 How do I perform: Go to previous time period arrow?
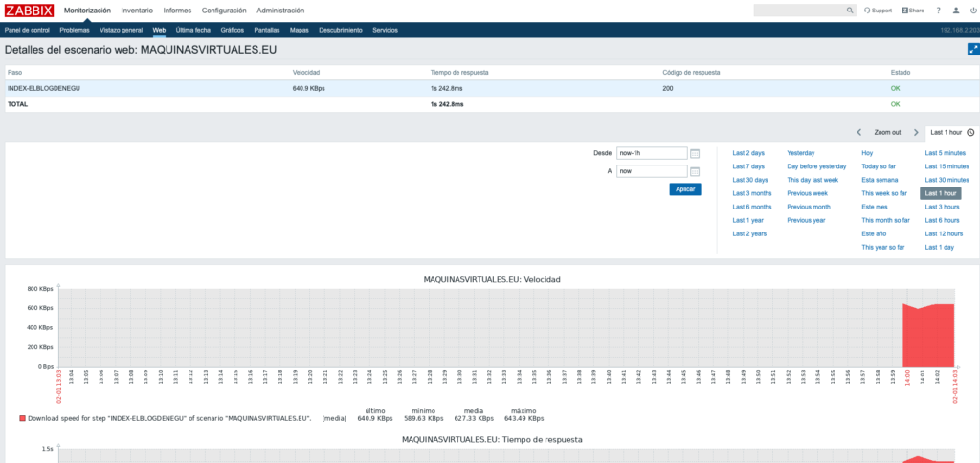pos(859,132)
